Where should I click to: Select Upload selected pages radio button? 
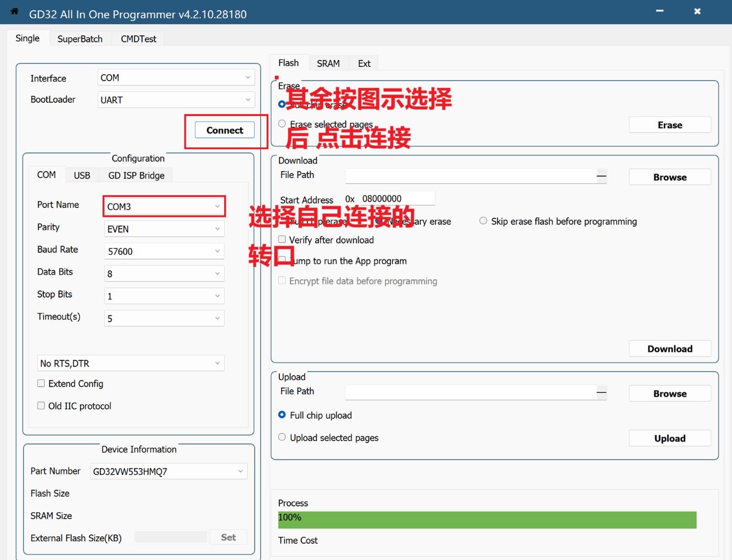[282, 437]
